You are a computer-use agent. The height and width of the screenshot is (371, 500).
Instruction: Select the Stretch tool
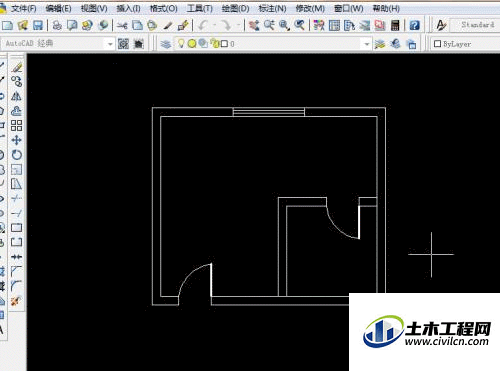click(16, 184)
